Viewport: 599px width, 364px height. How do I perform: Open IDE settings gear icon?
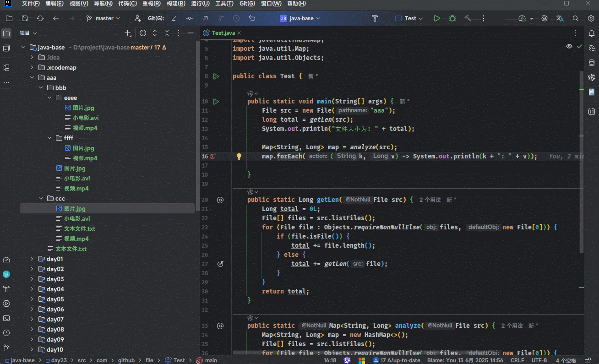(591, 18)
